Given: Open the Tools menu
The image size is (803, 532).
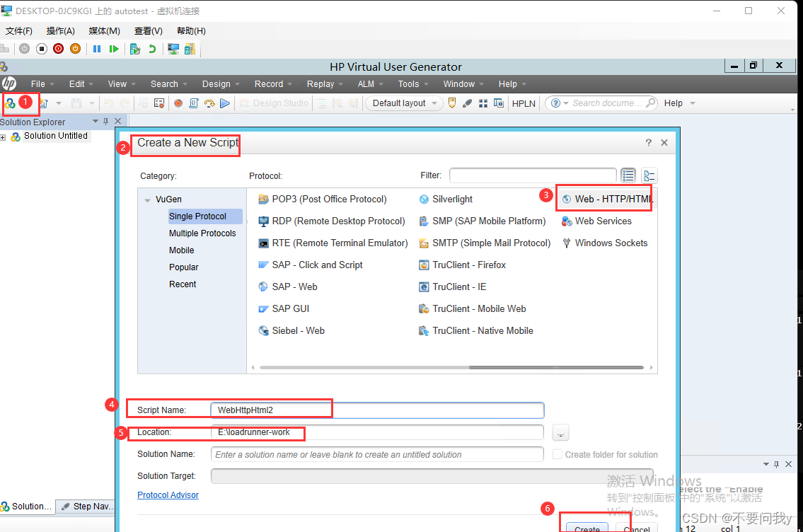Looking at the screenshot, I should coord(413,84).
